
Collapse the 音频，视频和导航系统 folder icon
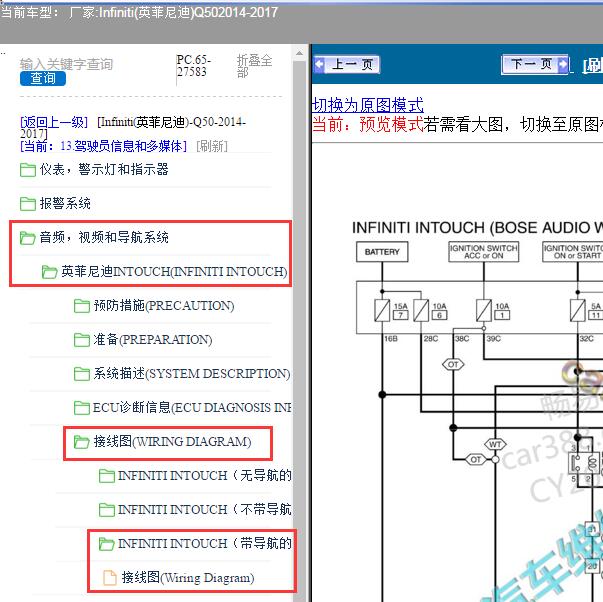pyautogui.click(x=28, y=238)
